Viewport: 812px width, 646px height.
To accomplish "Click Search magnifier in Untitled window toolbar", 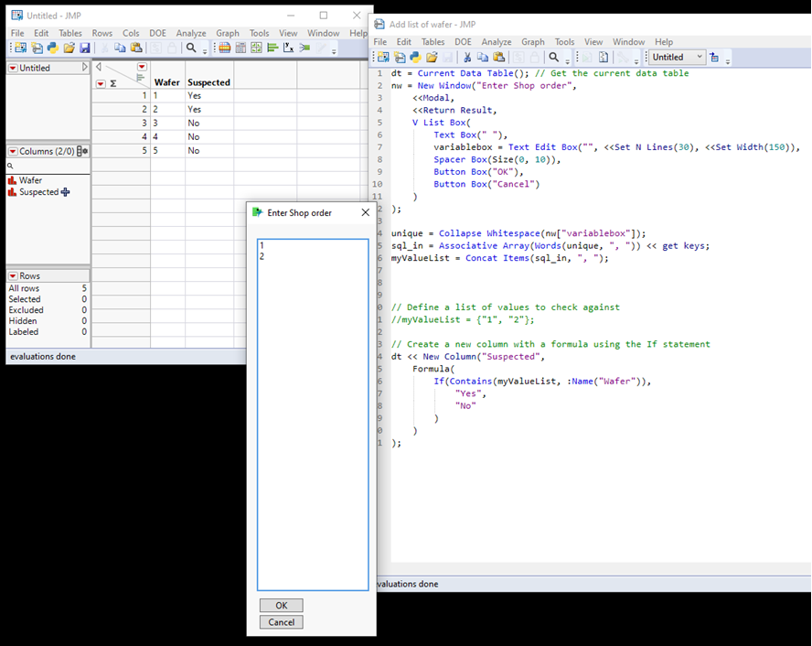I will (191, 48).
